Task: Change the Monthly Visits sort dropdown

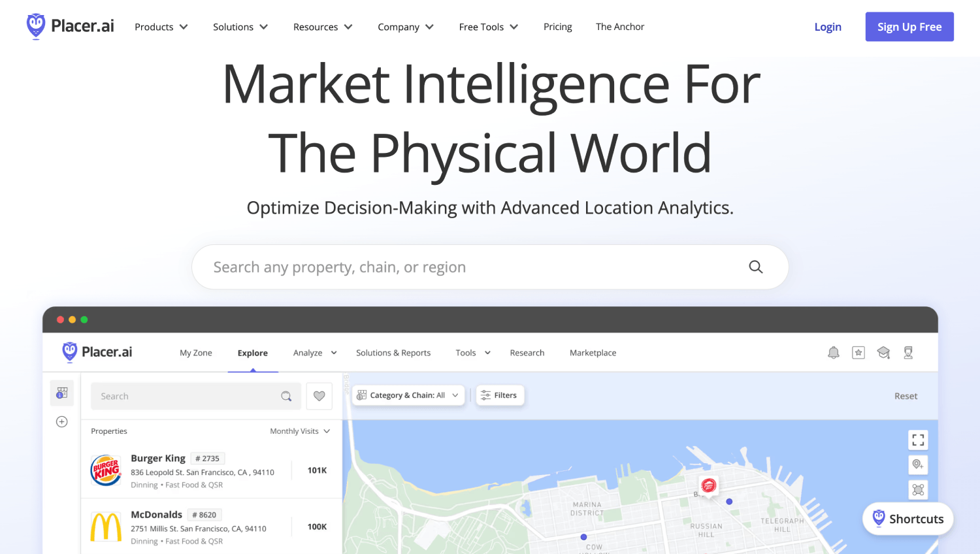Action: point(300,431)
